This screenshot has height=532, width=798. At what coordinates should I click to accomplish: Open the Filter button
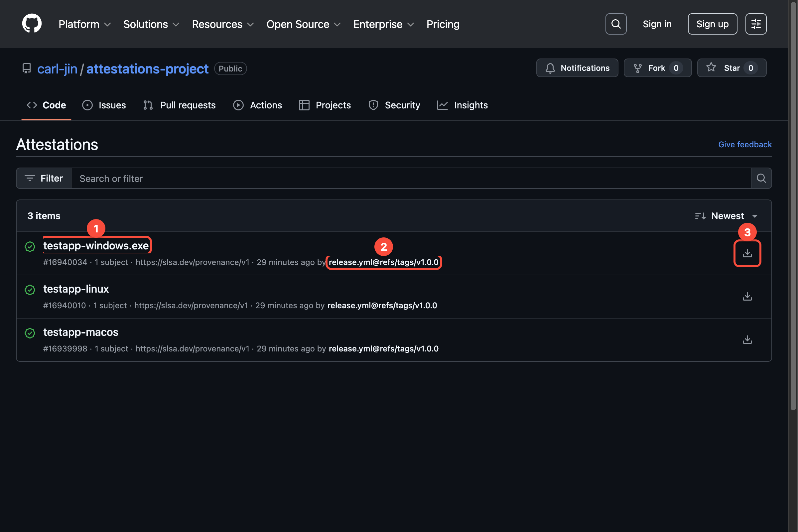point(44,178)
